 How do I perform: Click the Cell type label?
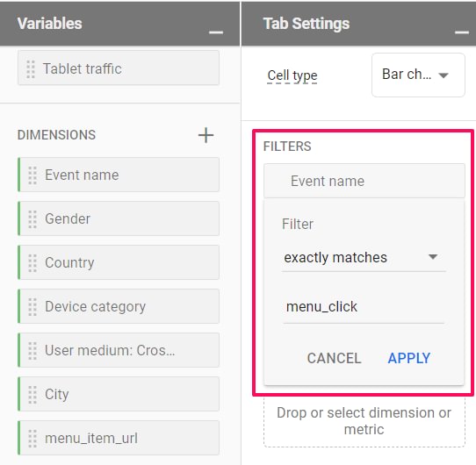coord(292,75)
